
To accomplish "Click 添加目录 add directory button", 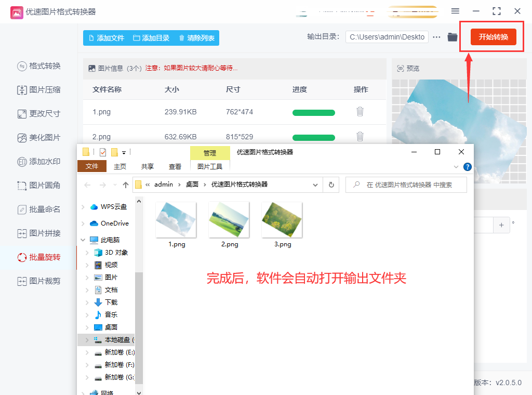I will tap(151, 38).
